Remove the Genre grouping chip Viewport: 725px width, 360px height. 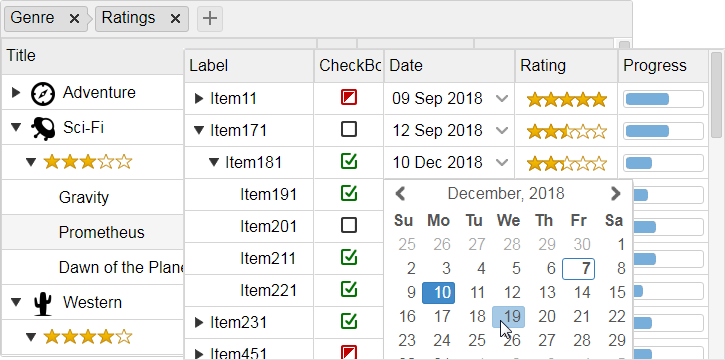coord(74,18)
